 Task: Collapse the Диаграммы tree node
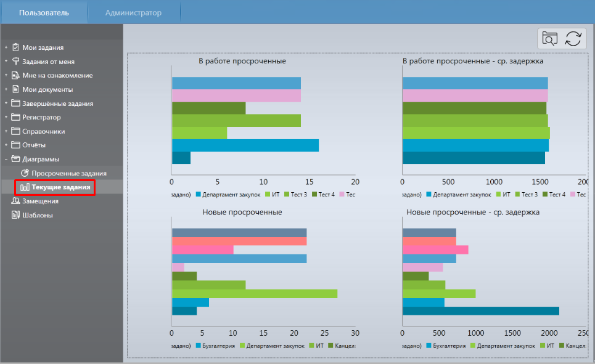click(6, 159)
